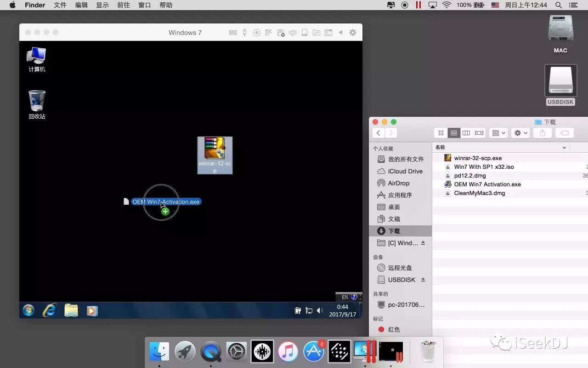The image size is (588, 368).
Task: Open Windows Media Player on the taskbar
Action: click(92, 310)
